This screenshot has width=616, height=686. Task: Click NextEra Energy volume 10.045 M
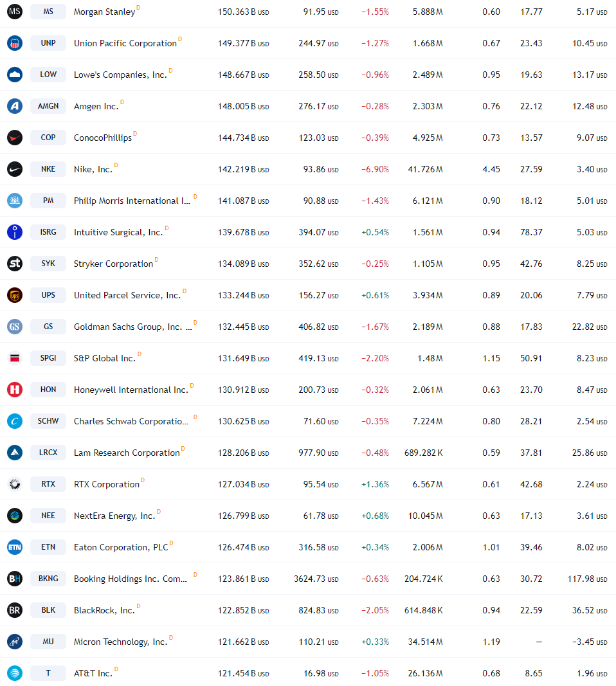coord(425,516)
